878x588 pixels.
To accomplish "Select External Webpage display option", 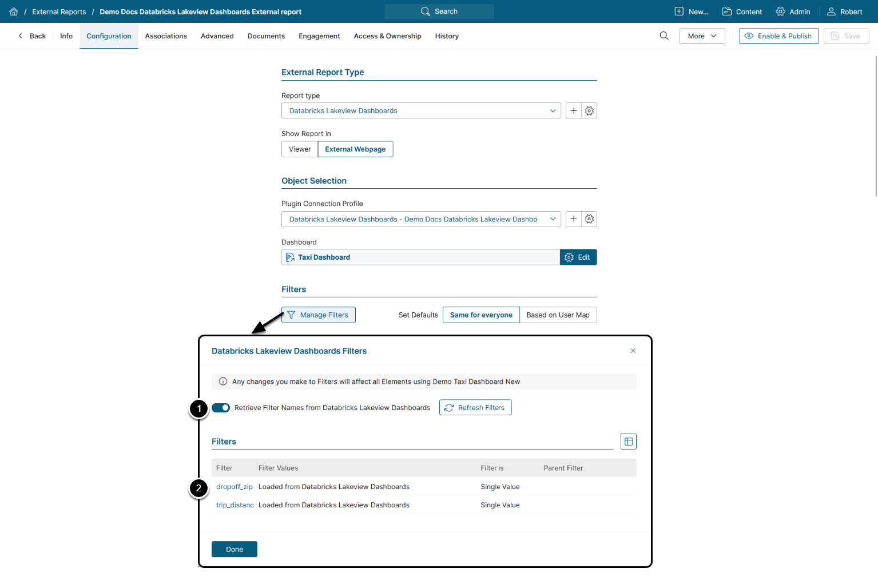I will (x=355, y=149).
